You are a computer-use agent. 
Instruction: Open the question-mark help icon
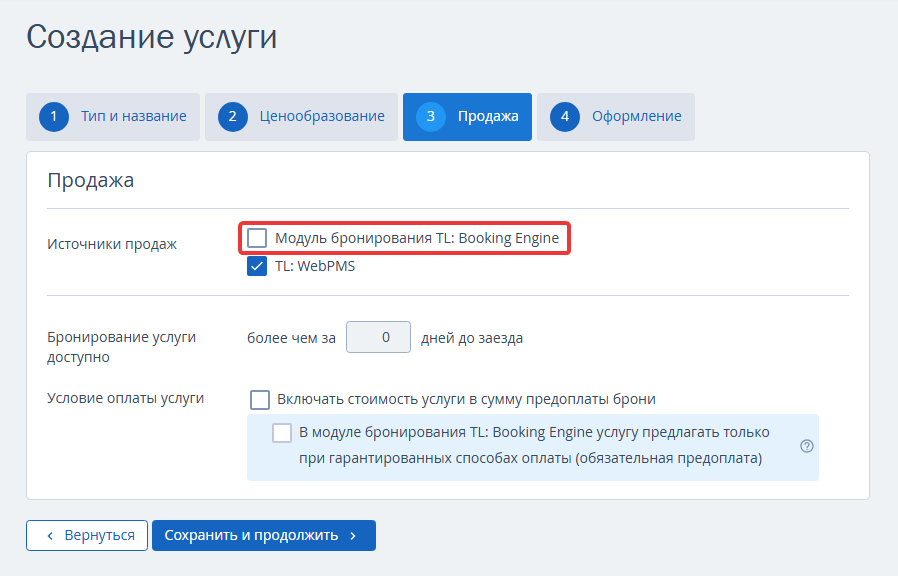coord(806,446)
